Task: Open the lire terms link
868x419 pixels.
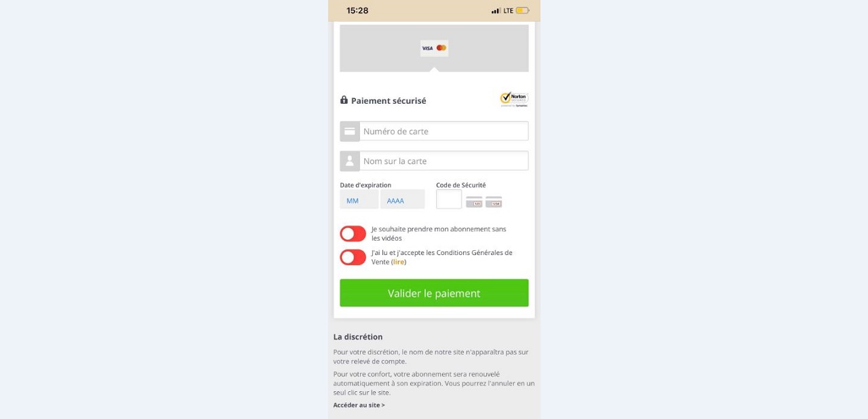Action: pos(399,262)
